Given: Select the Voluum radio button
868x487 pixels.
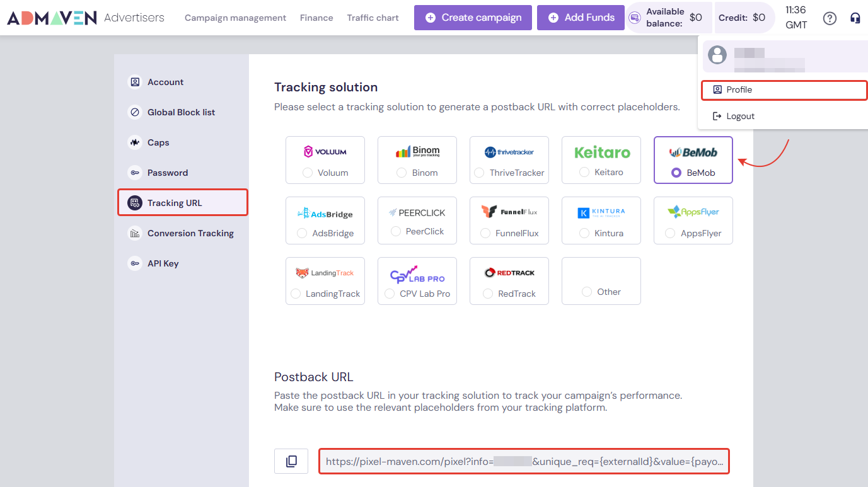Looking at the screenshot, I should pos(308,173).
